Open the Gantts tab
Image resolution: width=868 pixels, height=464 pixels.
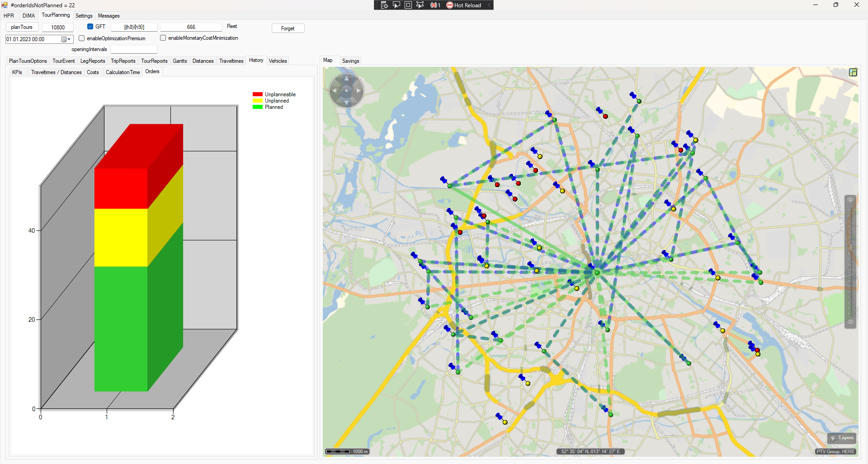pyautogui.click(x=179, y=61)
